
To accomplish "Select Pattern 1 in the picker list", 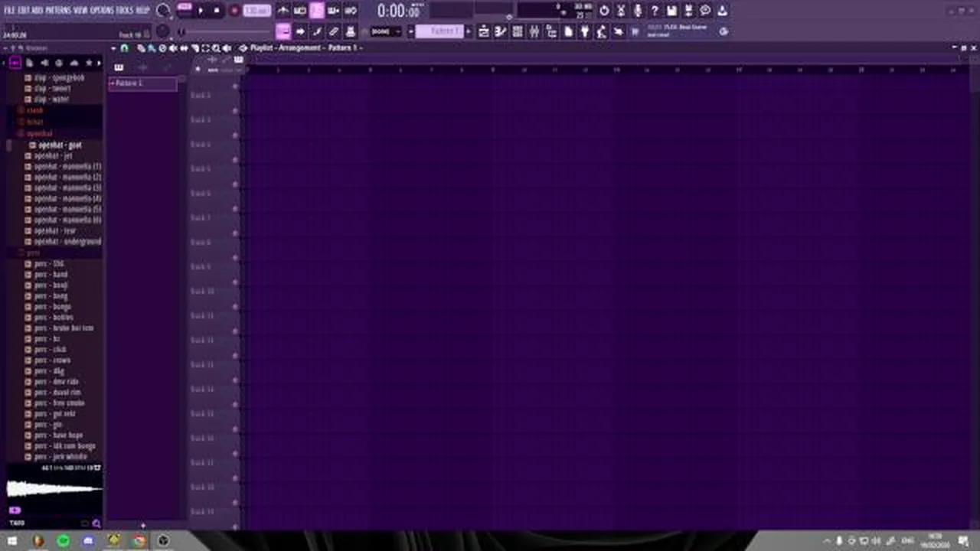I will point(142,83).
